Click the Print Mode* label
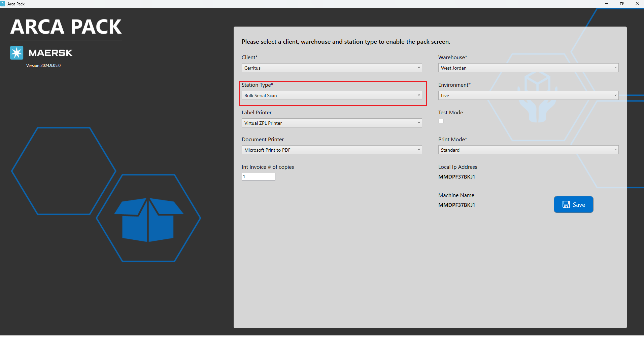Screen dimensions: 644x347 [x=452, y=140]
